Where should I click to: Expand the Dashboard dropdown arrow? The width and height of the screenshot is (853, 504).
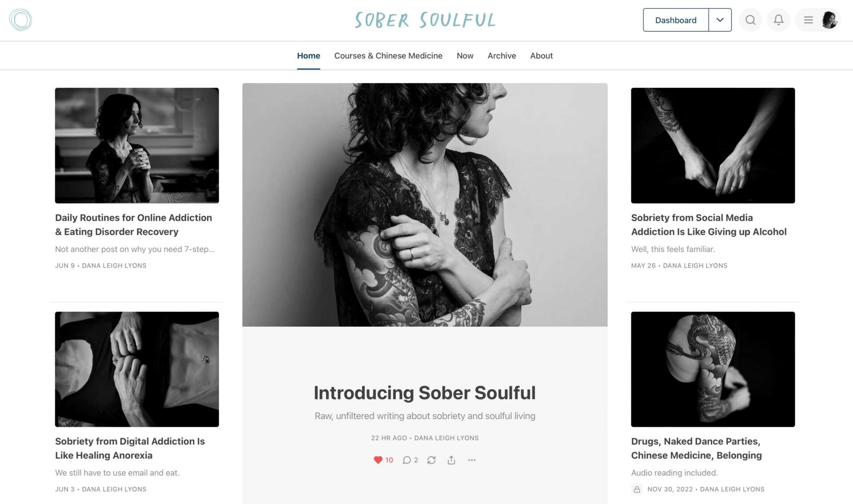(720, 20)
